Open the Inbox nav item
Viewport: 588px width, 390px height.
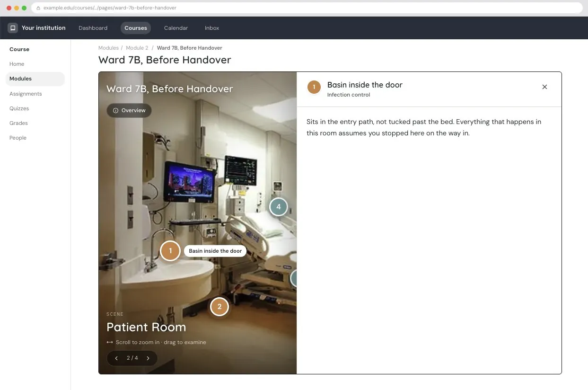(212, 28)
